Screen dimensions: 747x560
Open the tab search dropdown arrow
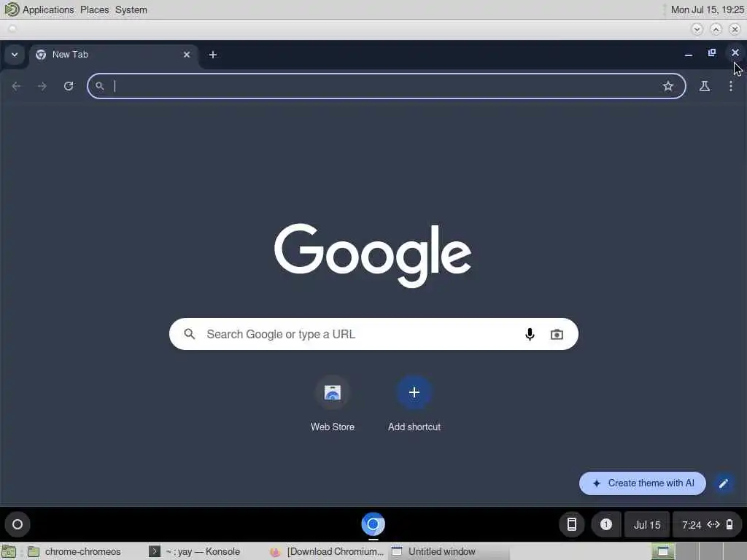coord(15,54)
